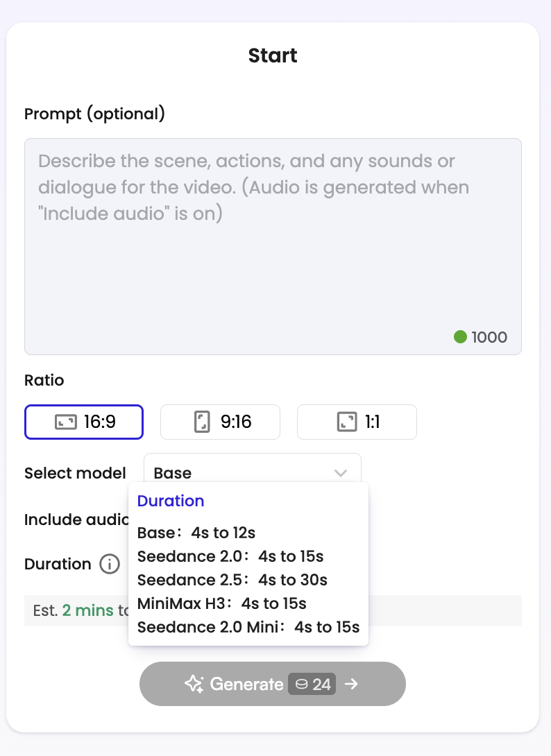Click the Base entry in duration popup
Screen dimensions: 551x756
pyautogui.click(x=196, y=533)
